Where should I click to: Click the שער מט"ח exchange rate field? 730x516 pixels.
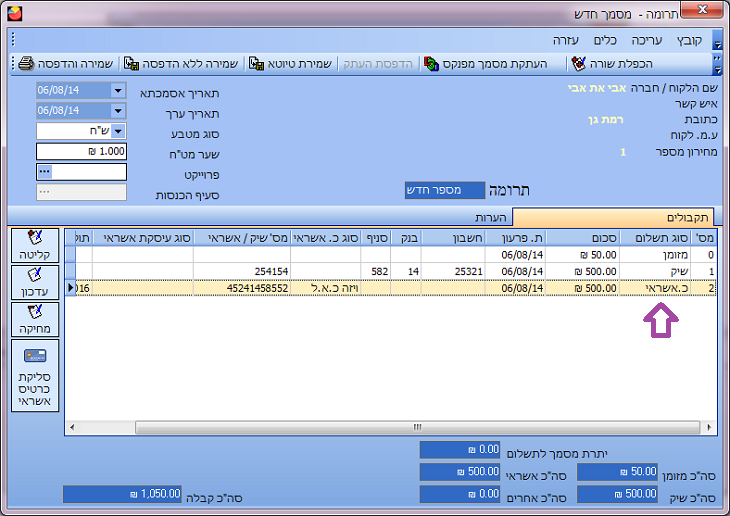pyautogui.click(x=81, y=151)
